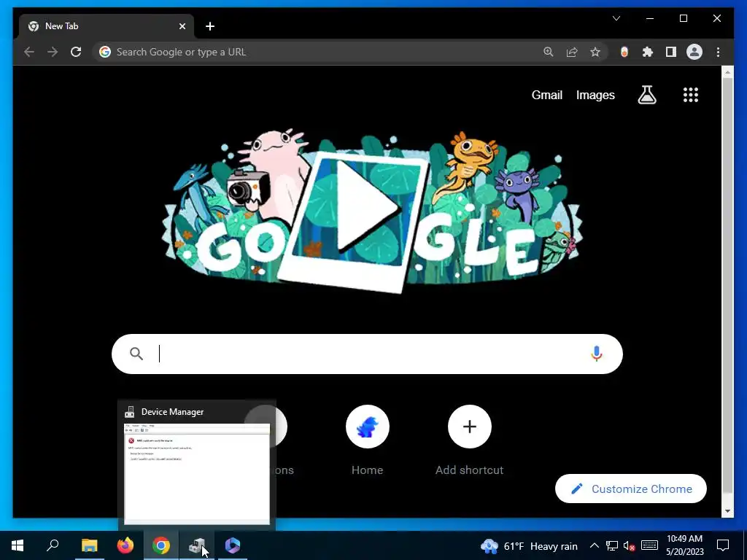Launch Firefox from the taskbar
Viewport: 747px width, 560px height.
point(125,545)
